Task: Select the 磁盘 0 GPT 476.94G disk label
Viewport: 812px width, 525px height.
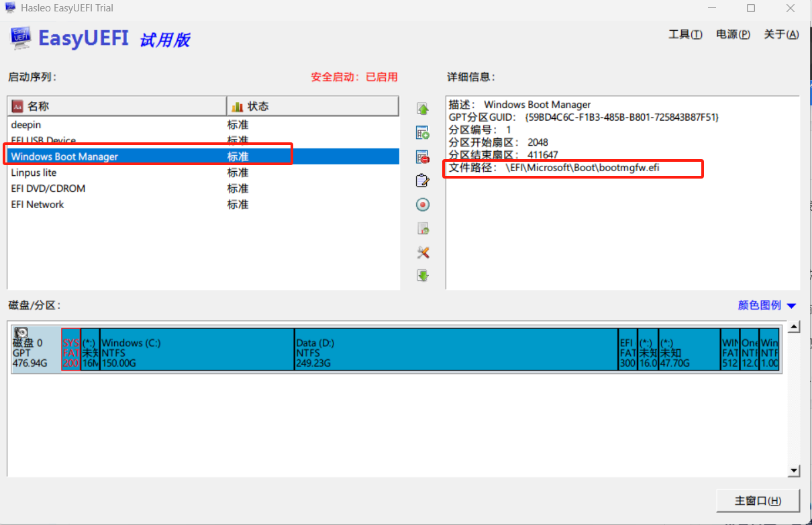Action: [36, 349]
